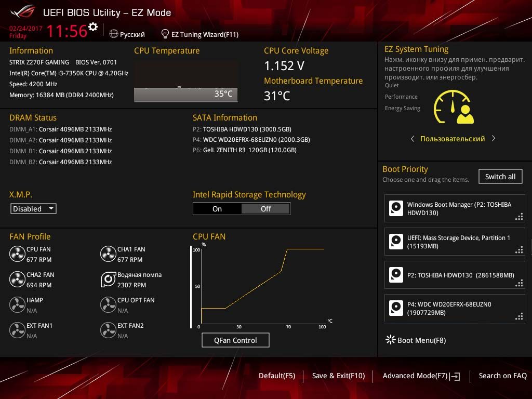
Task: Click the CPU OPT FAN icon
Action: click(x=108, y=305)
